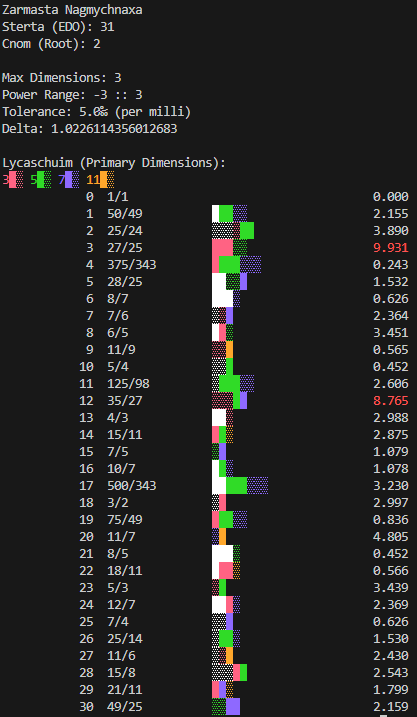Select the ratio 15/8

(x=121, y=673)
